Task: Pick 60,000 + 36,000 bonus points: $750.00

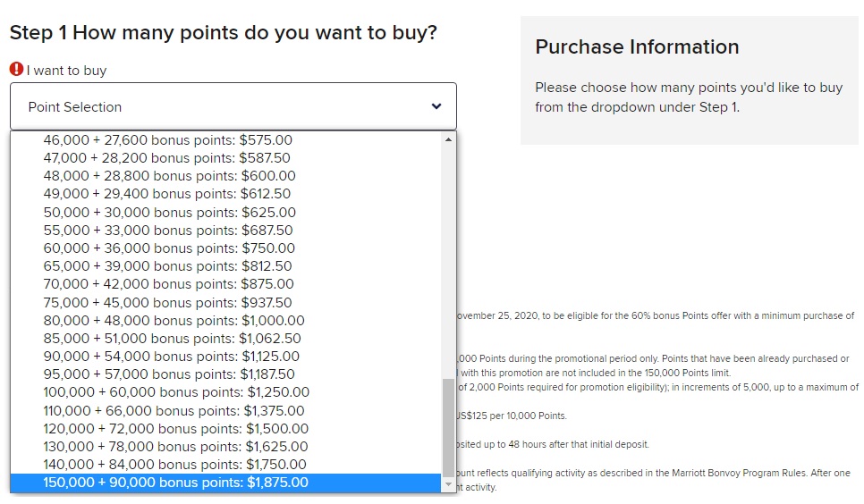Action: (169, 248)
